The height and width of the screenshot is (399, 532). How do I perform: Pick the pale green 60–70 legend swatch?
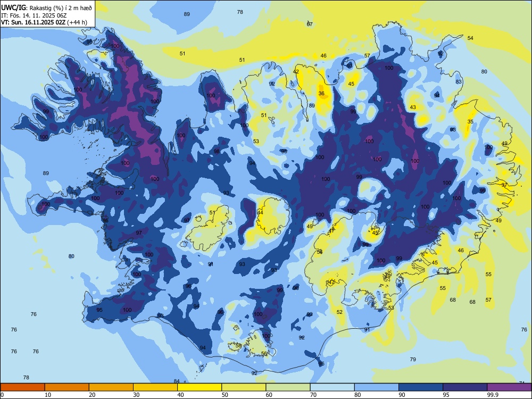288,387
